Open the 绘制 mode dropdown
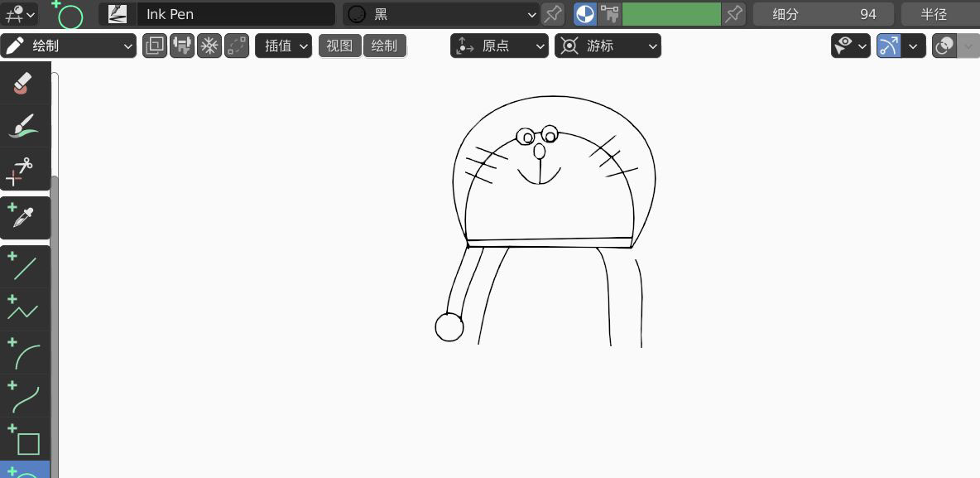The image size is (980, 478). pos(69,46)
